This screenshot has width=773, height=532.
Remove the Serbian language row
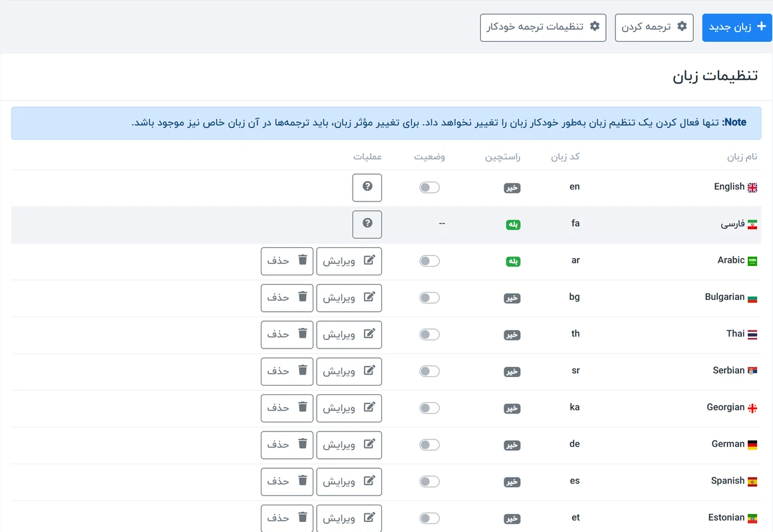coord(287,372)
